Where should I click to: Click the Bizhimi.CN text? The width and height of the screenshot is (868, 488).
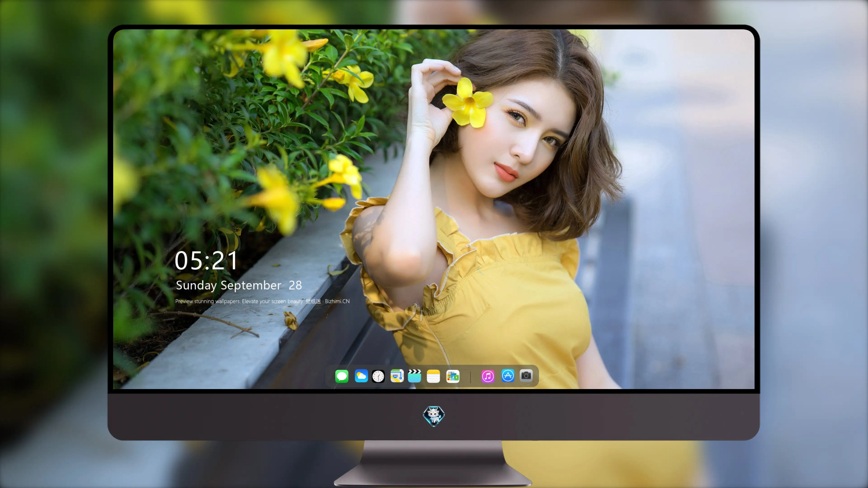337,301
